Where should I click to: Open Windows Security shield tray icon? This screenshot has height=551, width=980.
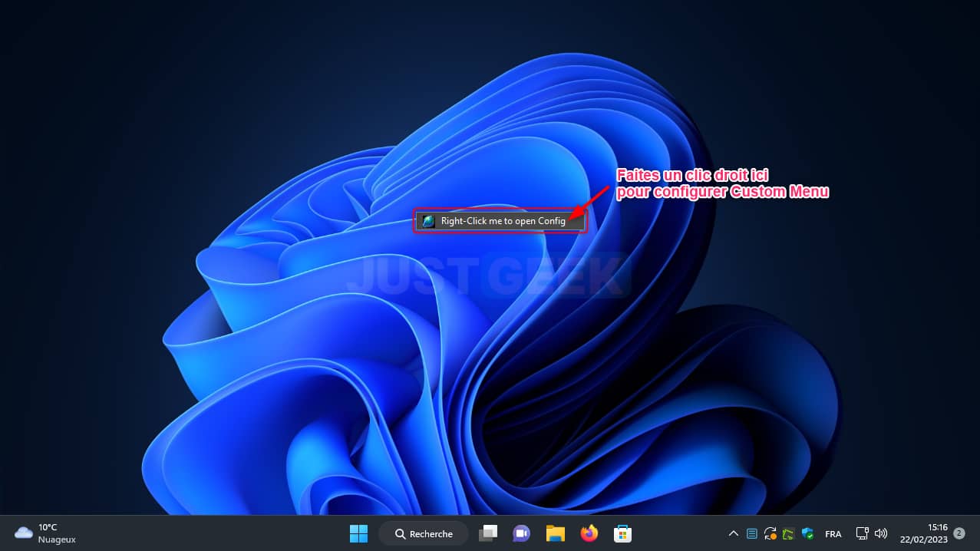pyautogui.click(x=807, y=533)
